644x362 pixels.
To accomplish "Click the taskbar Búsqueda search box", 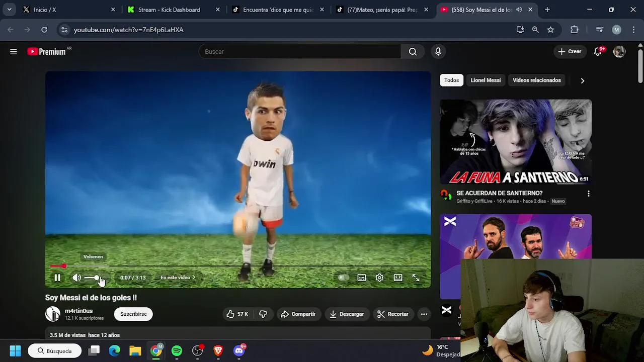I will [x=54, y=351].
